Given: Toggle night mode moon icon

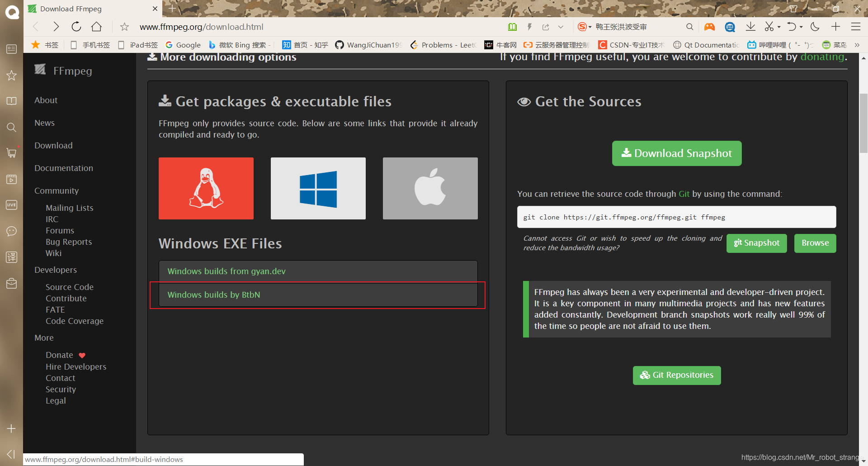Looking at the screenshot, I should pyautogui.click(x=815, y=27).
